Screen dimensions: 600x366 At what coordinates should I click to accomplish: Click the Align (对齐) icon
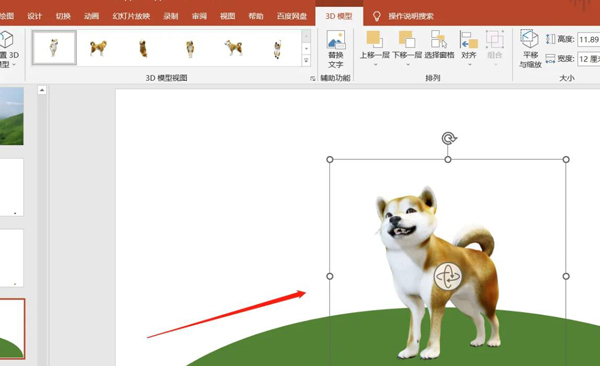(x=469, y=40)
